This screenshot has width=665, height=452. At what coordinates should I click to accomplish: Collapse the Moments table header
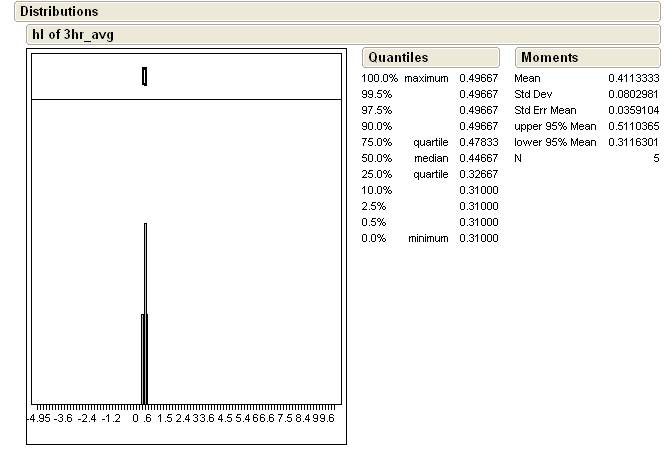click(x=549, y=58)
